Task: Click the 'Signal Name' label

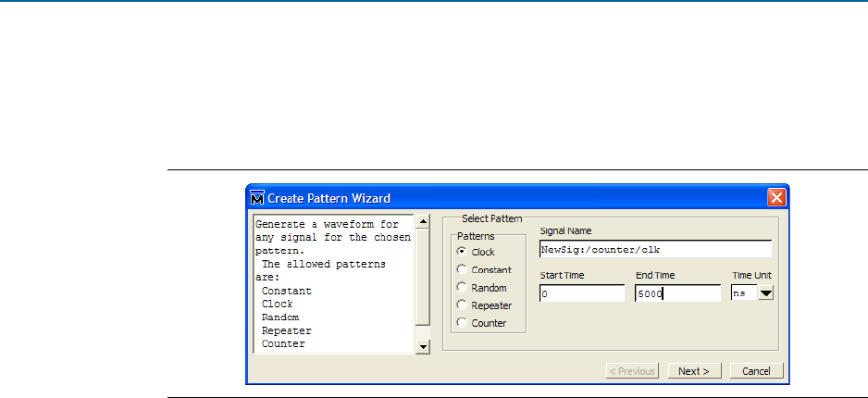Action: pyautogui.click(x=565, y=230)
